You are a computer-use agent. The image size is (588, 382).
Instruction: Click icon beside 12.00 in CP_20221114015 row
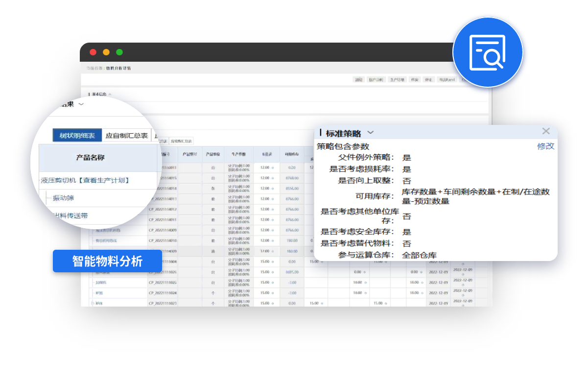coord(273,178)
